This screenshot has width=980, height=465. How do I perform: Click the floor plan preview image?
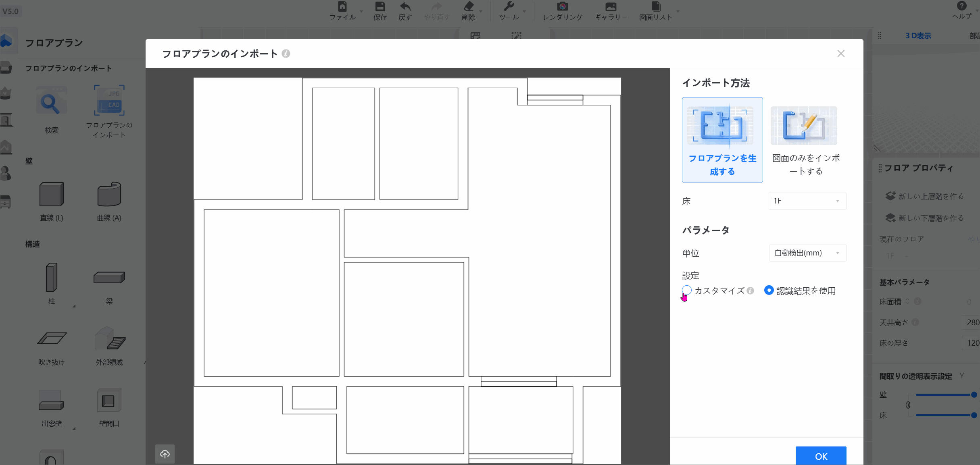[407, 271]
